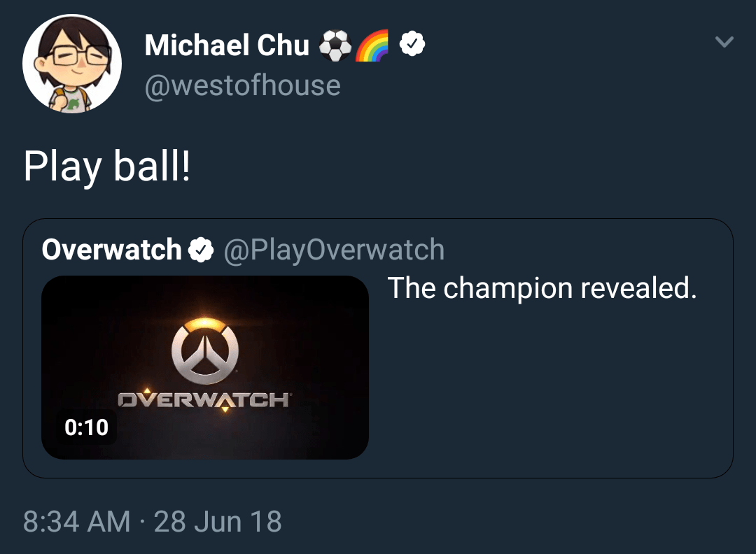Screen dimensions: 756x554
Task: Click Michael Chu's verified badge
Action: pos(412,44)
